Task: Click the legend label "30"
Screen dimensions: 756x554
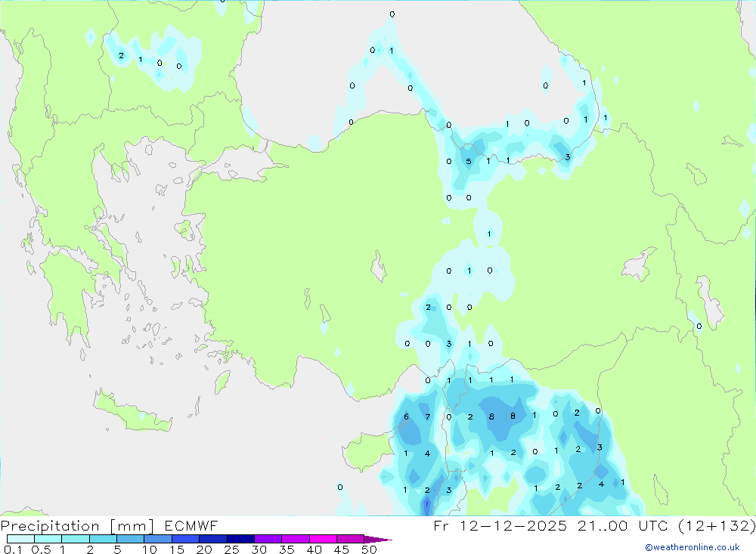Action: pyautogui.click(x=259, y=549)
